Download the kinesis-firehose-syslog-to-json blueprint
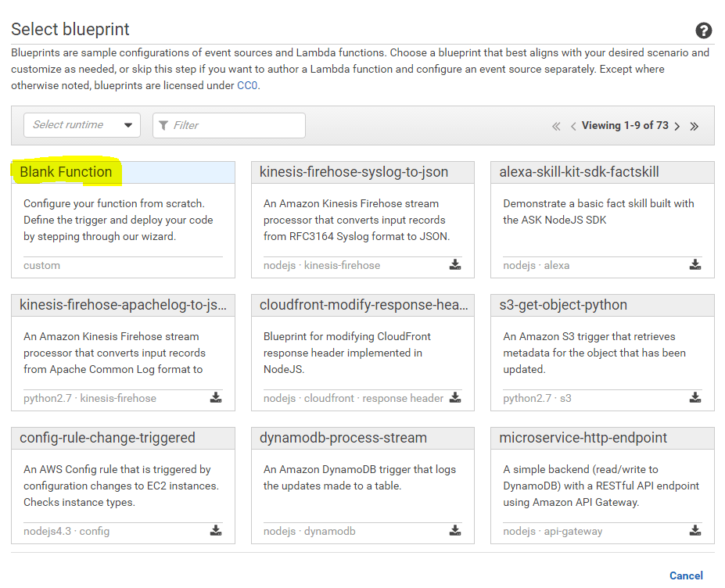The width and height of the screenshot is (725, 588). tap(455, 264)
